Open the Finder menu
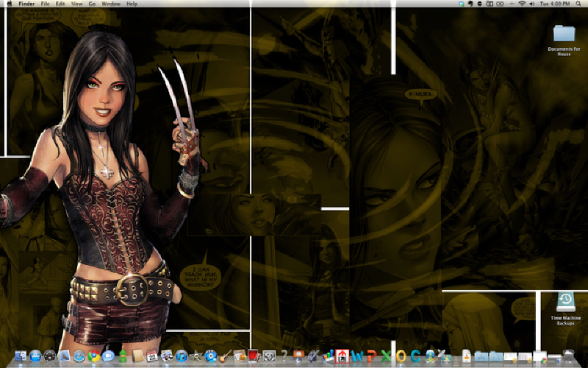Viewport: 588px width, 368px height. [x=26, y=4]
